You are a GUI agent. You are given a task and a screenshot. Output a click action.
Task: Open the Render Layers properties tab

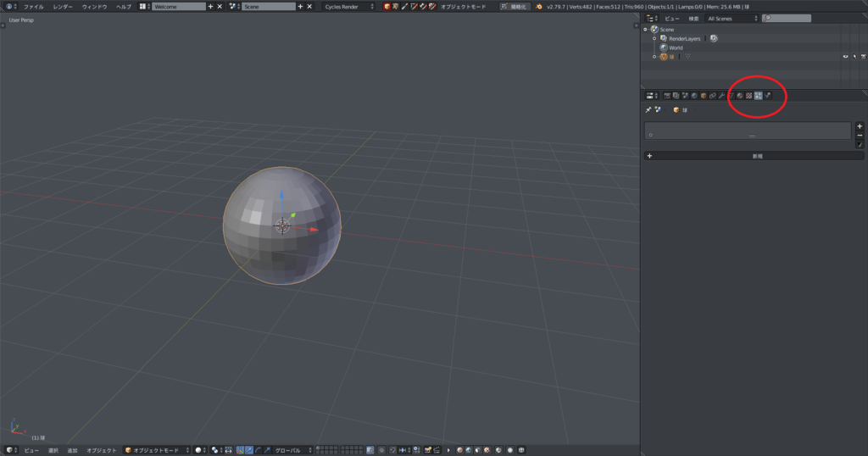coord(676,96)
